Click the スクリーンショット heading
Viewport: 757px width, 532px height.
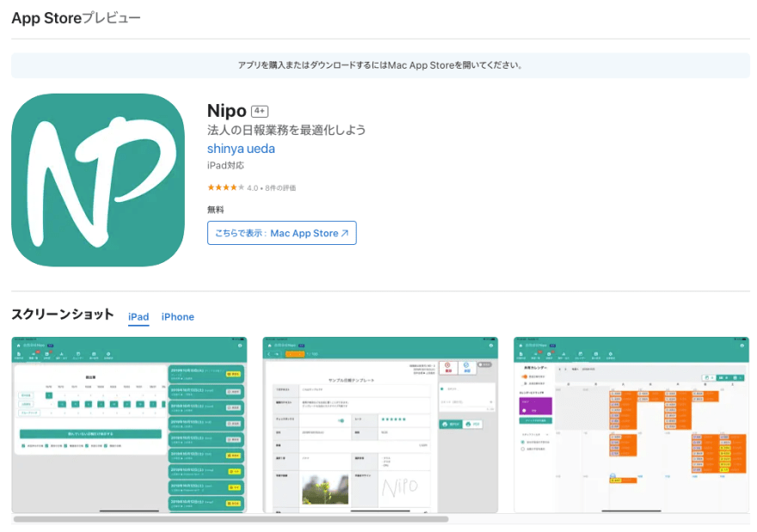tap(63, 315)
